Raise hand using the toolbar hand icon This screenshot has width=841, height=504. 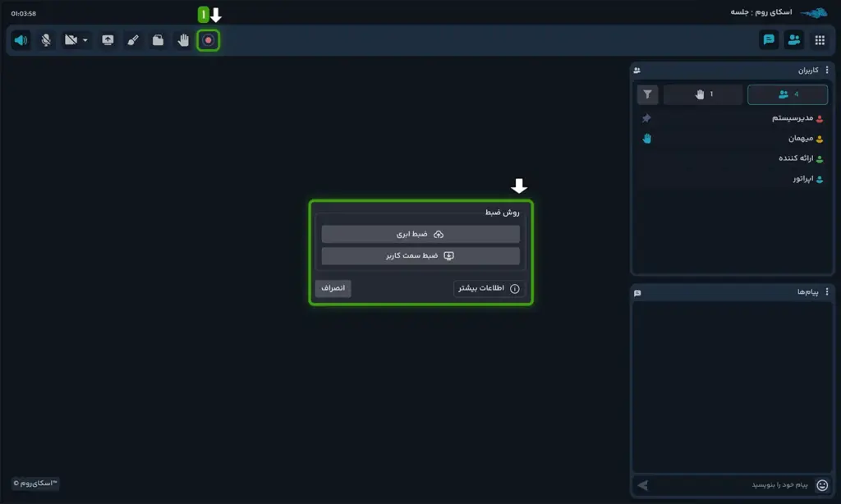184,40
